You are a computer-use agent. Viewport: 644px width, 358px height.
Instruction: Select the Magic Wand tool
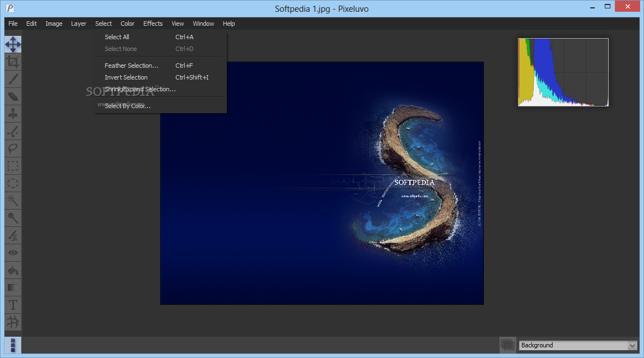coord(13,201)
